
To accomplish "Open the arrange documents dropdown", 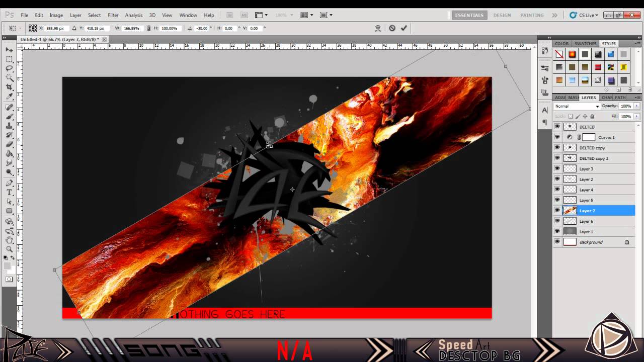I will point(306,15).
